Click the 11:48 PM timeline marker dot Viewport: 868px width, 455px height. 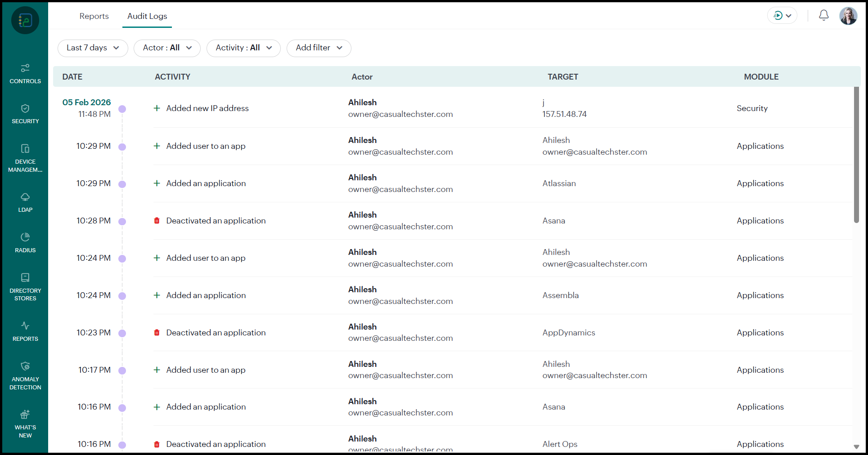point(122,109)
